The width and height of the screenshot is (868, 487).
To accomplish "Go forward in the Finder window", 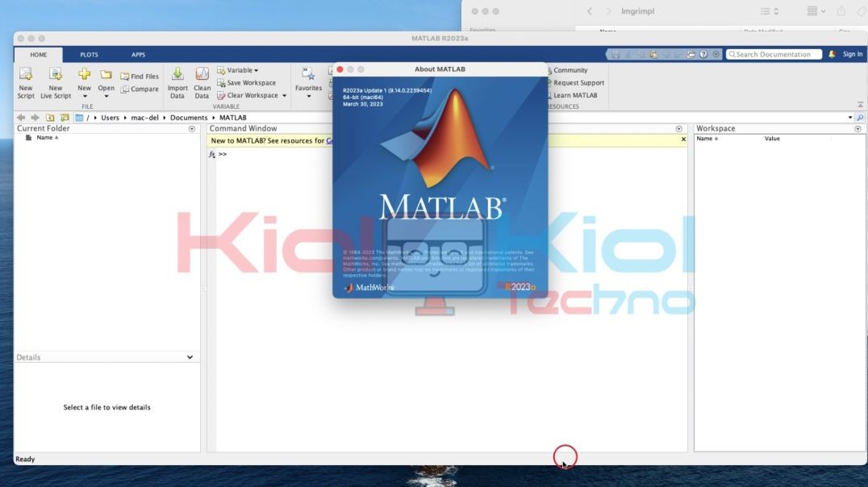I will [608, 11].
